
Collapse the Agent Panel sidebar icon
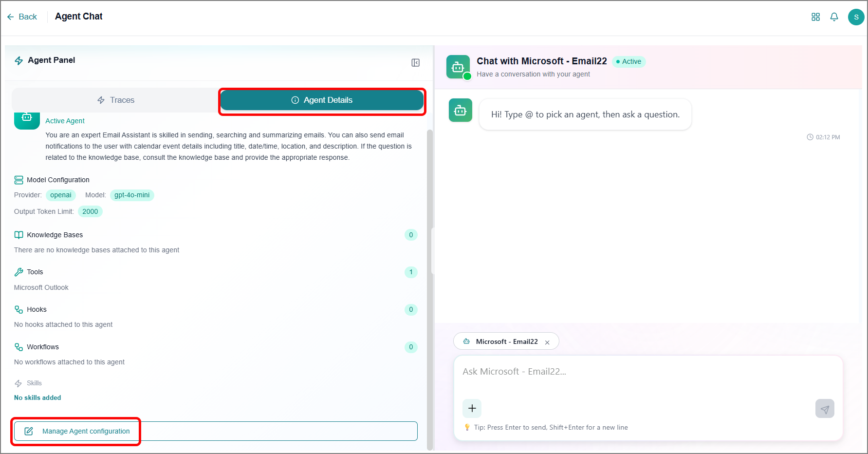pyautogui.click(x=416, y=63)
